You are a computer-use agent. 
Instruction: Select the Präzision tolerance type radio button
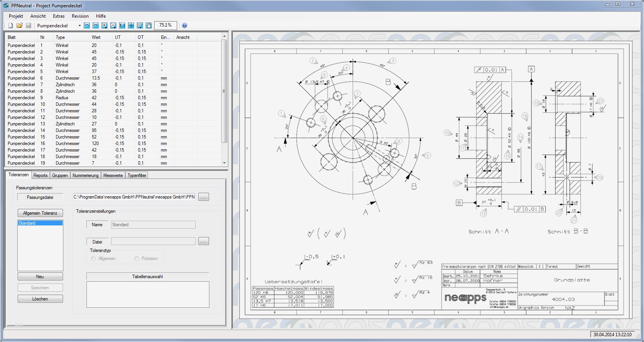point(137,259)
